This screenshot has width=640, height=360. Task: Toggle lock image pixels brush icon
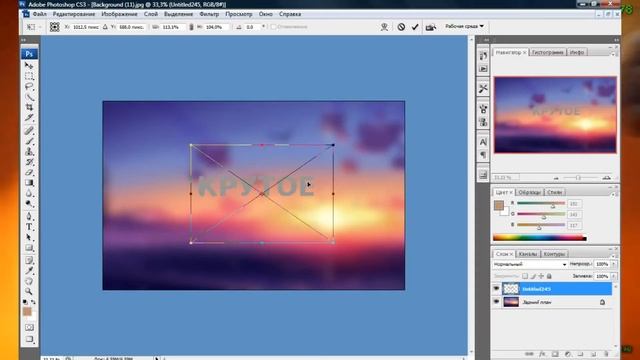533,276
